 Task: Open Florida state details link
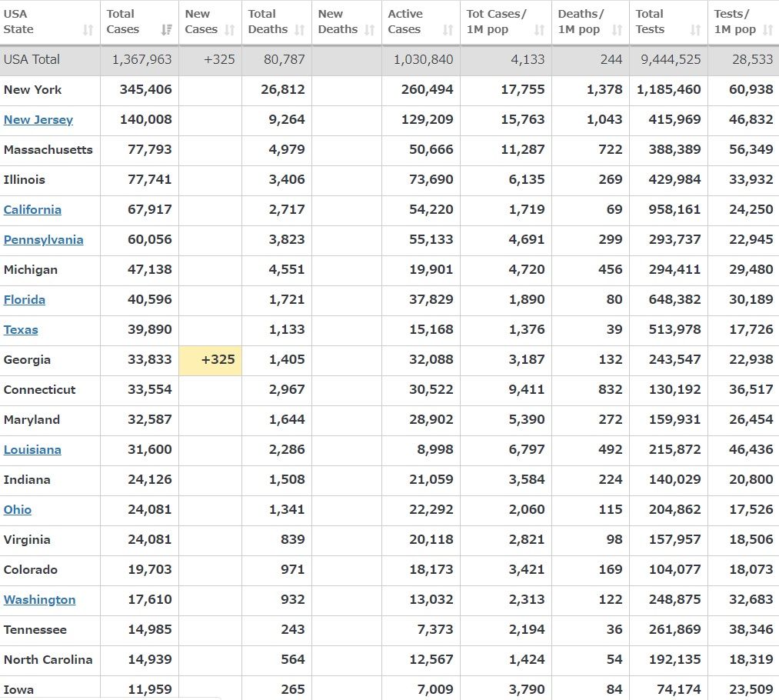click(x=25, y=299)
